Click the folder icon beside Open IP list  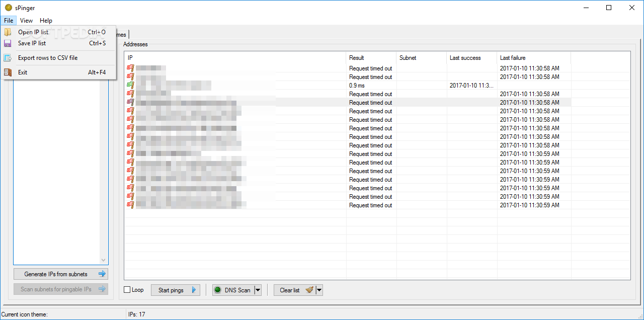pyautogui.click(x=8, y=32)
